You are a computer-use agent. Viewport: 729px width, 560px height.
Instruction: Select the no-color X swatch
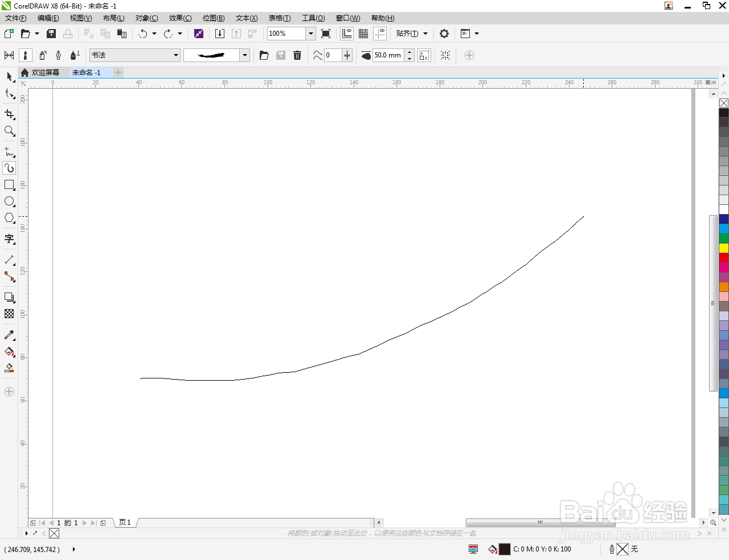pyautogui.click(x=724, y=103)
